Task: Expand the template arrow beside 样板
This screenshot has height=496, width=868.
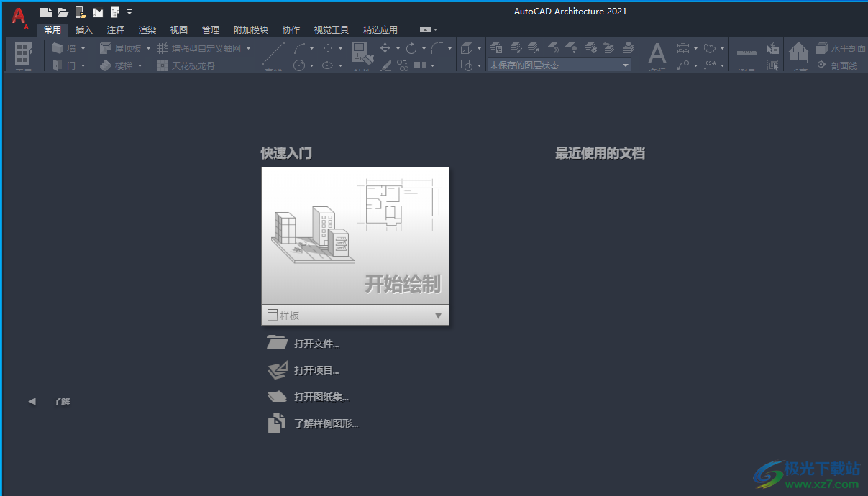Action: click(439, 316)
